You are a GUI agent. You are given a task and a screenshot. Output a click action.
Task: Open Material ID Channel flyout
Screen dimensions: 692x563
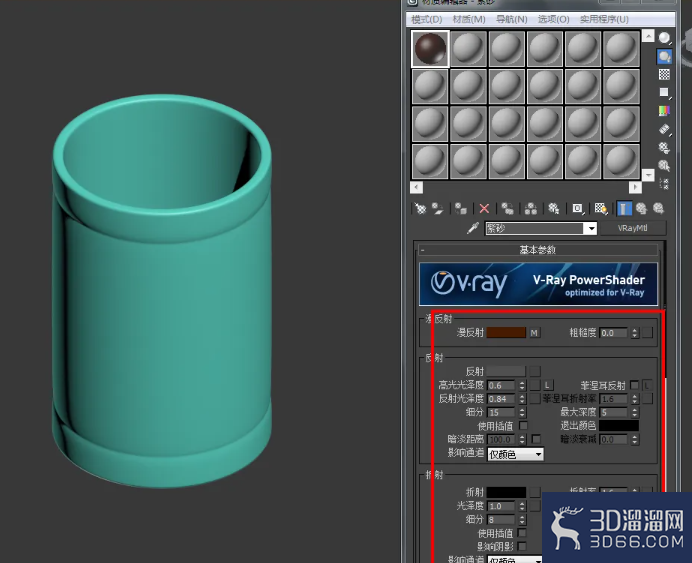click(577, 208)
